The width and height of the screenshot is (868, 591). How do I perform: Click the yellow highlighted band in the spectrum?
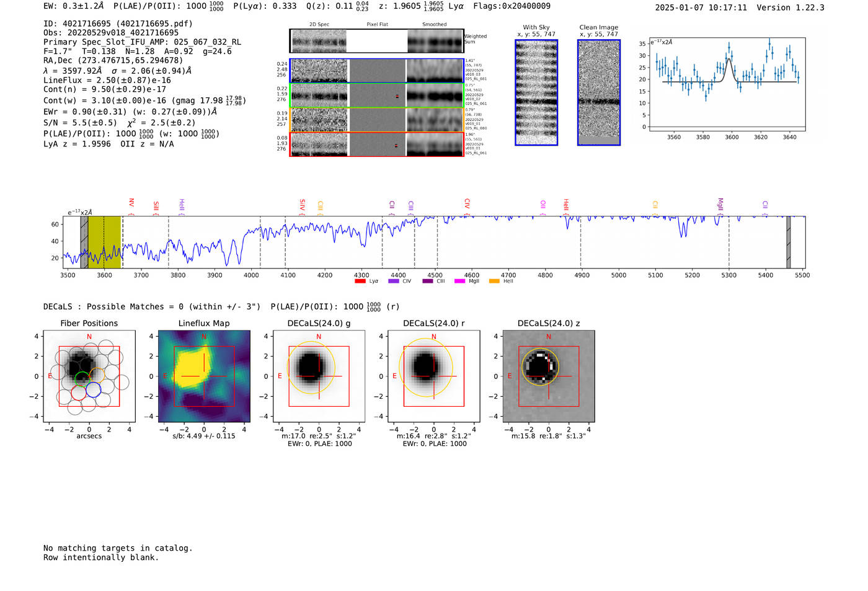104,242
